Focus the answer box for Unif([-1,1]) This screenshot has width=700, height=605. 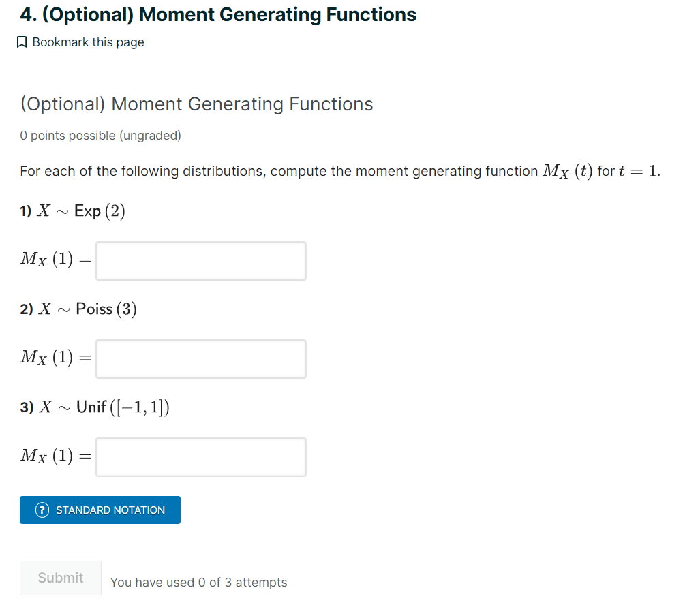(201, 457)
